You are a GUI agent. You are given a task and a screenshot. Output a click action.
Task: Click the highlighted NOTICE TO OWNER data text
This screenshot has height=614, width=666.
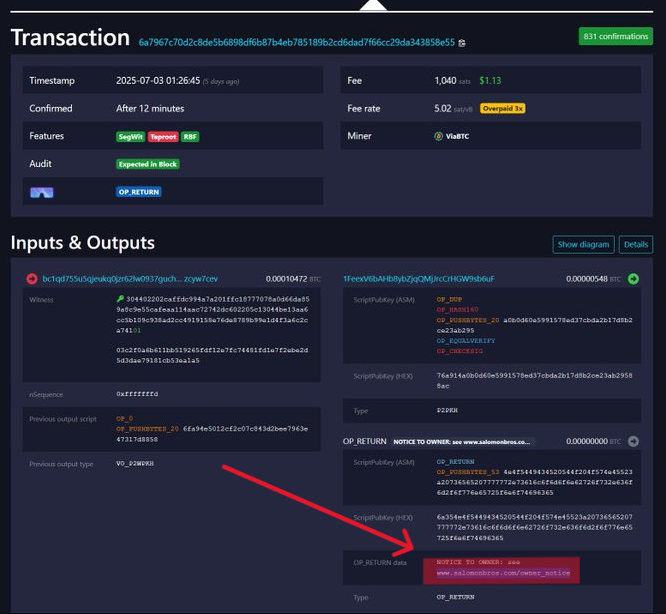coord(503,568)
